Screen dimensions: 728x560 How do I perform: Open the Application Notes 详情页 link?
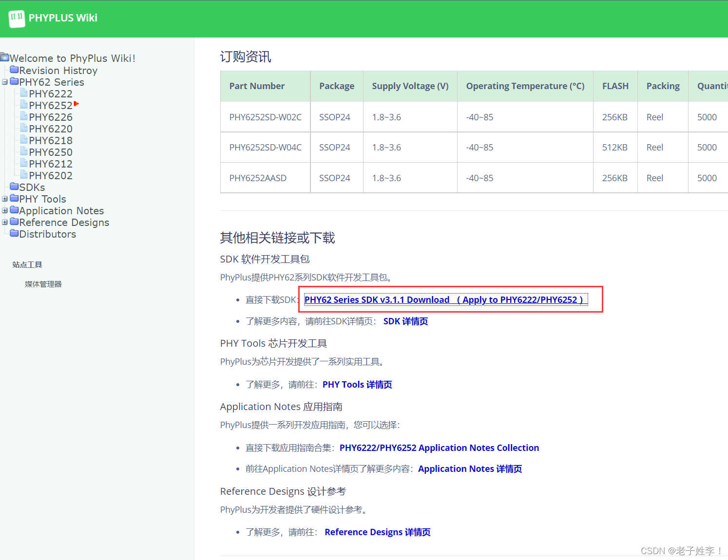click(x=470, y=469)
